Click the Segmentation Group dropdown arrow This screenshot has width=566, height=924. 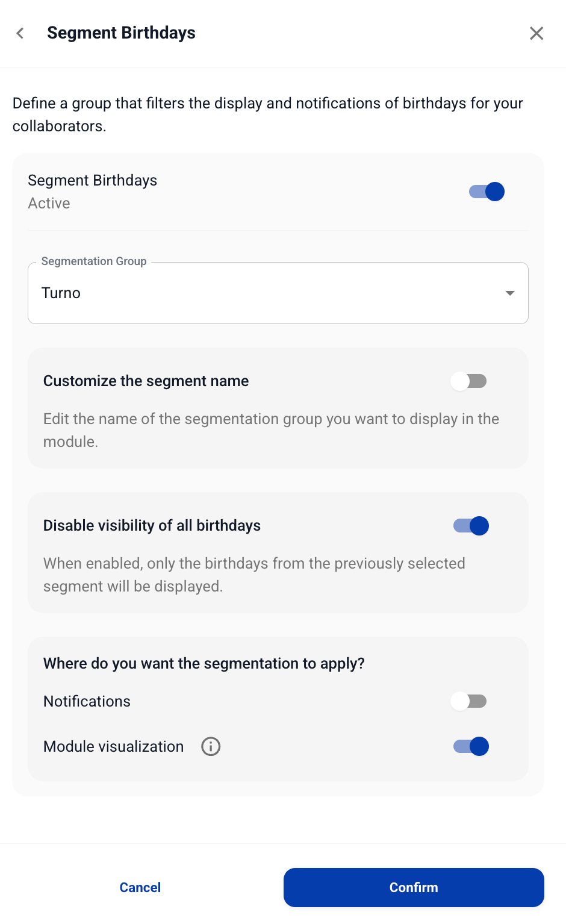pos(510,293)
